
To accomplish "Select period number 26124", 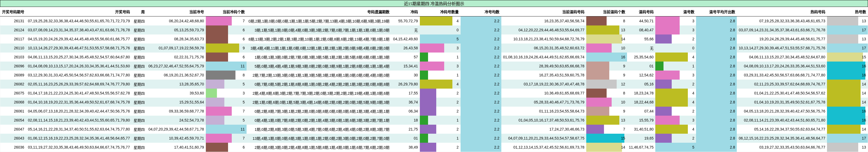I will (x=19, y=30).
